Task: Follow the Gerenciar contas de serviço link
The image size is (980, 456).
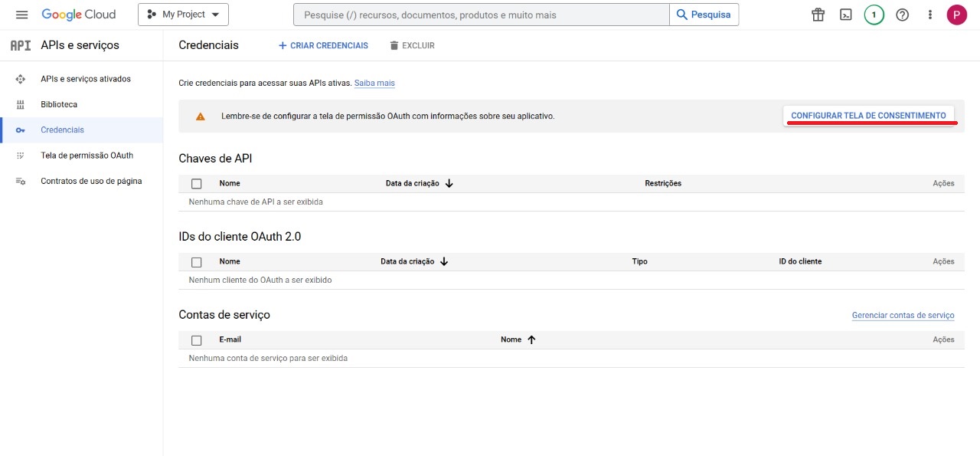Action: tap(903, 315)
